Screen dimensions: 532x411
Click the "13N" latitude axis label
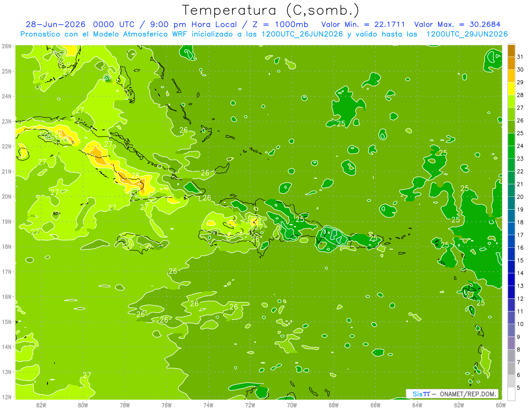coord(7,372)
